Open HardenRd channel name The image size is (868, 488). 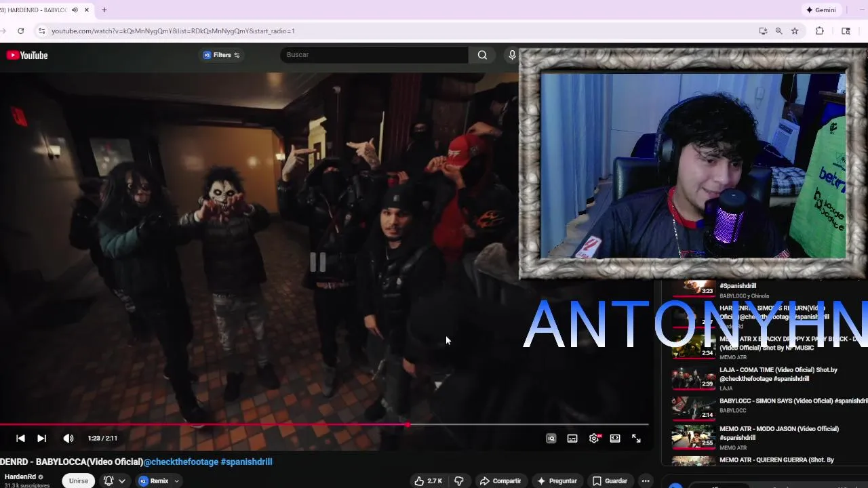coord(20,477)
